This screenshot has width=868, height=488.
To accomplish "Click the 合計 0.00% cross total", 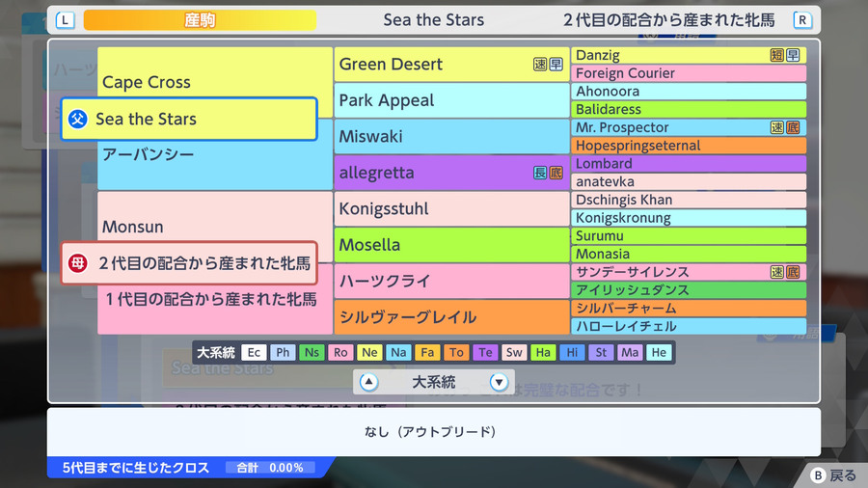I will (270, 468).
